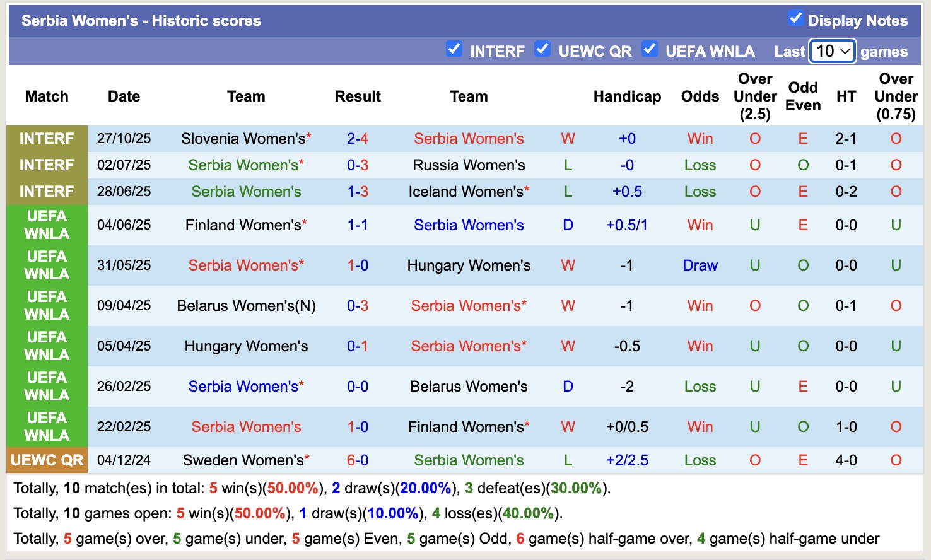Click the Date column header
The image size is (931, 560).
(x=124, y=96)
